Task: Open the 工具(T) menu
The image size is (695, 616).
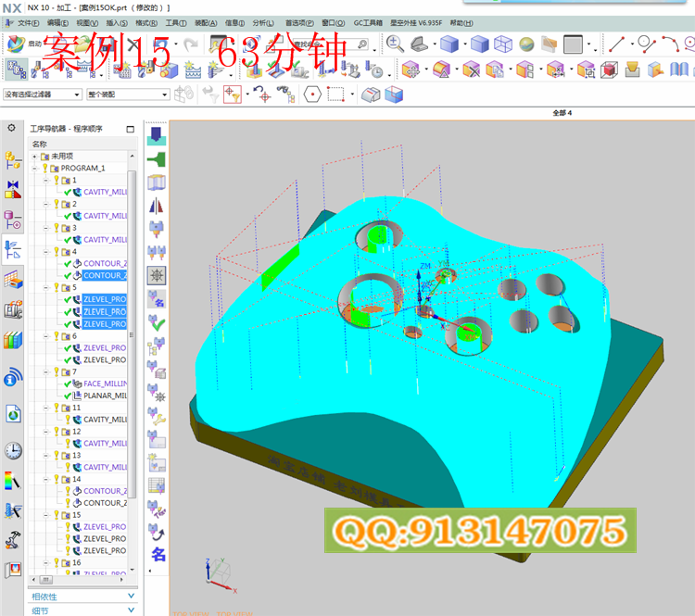Action: [176, 22]
